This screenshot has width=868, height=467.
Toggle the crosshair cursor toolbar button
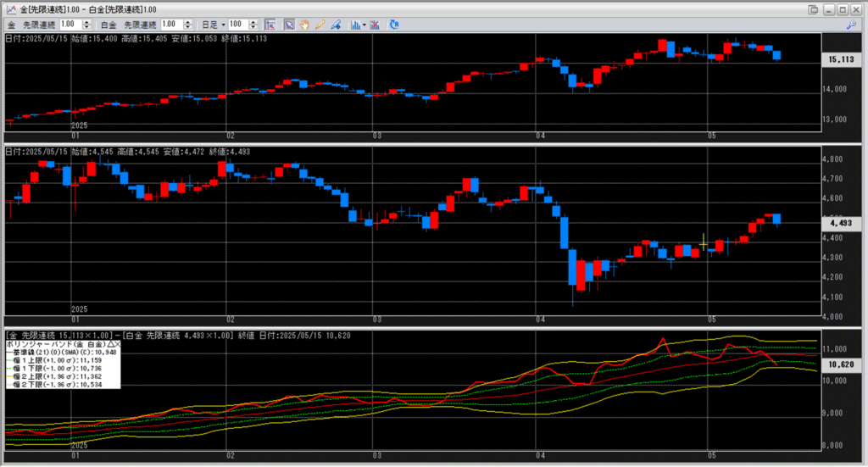[x=269, y=25]
